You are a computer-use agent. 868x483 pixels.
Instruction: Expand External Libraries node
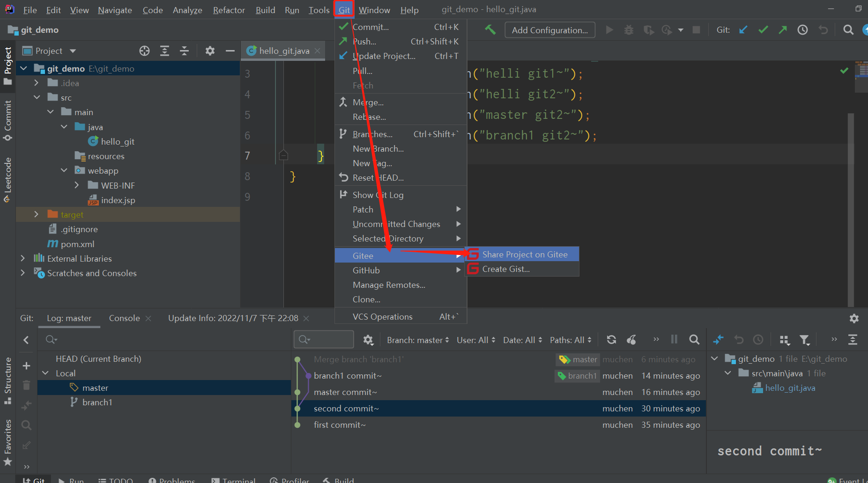(x=23, y=258)
